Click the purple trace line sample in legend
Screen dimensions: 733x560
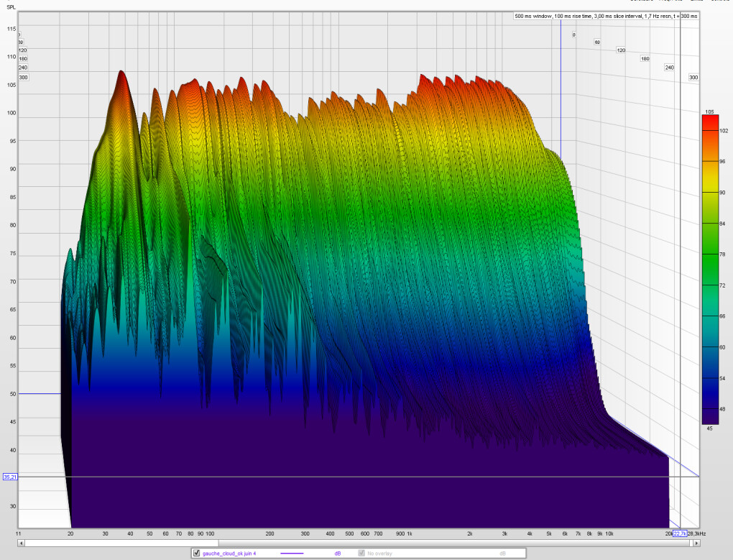click(x=291, y=554)
